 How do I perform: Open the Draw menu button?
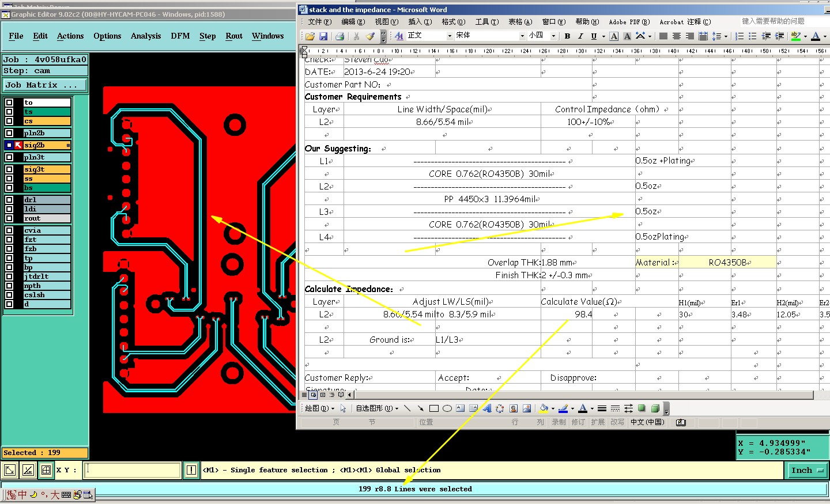[x=319, y=408]
